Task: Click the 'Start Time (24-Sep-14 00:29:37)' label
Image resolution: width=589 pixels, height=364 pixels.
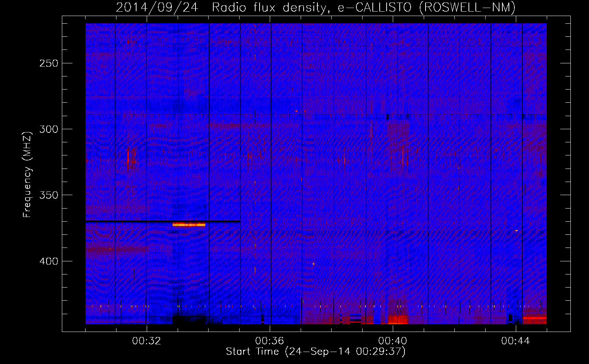Action: [x=316, y=352]
